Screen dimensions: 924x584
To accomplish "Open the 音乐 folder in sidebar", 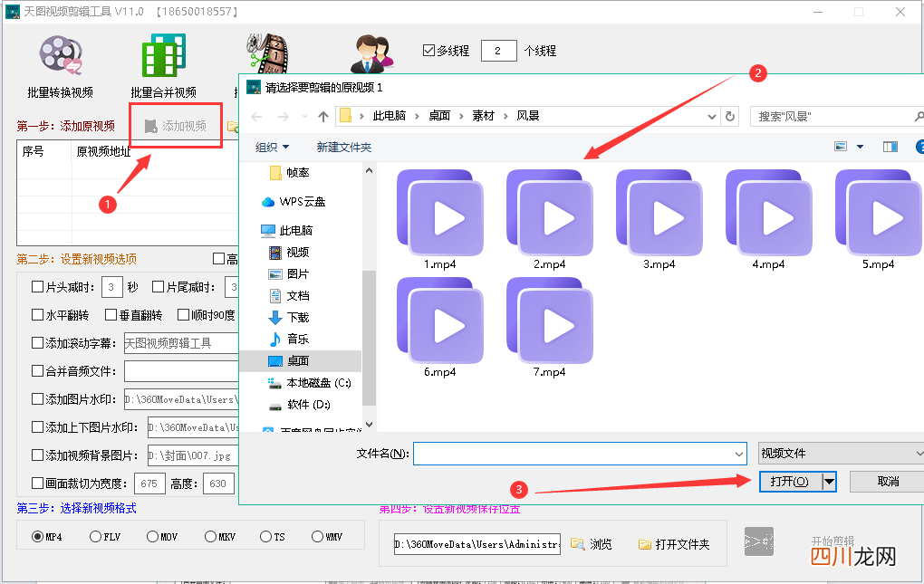I will 289,340.
